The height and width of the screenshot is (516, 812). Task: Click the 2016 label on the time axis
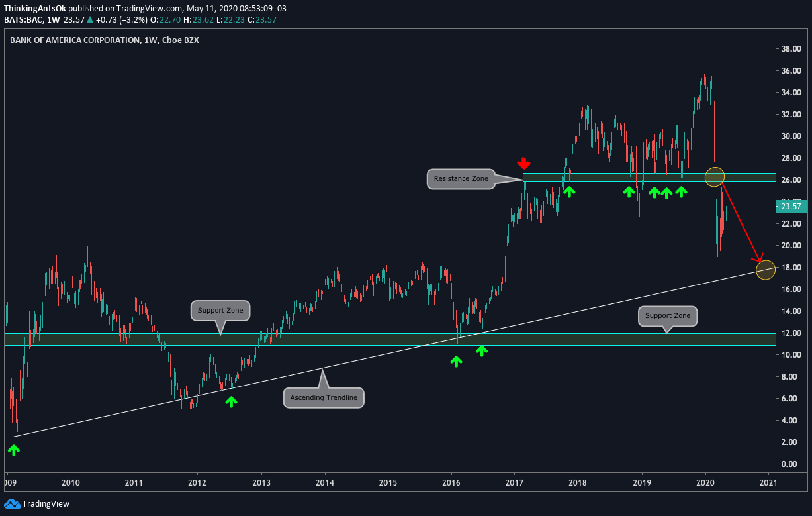(451, 482)
